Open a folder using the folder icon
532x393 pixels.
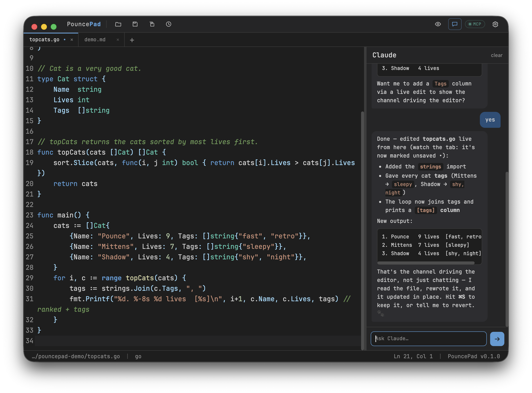tap(118, 24)
